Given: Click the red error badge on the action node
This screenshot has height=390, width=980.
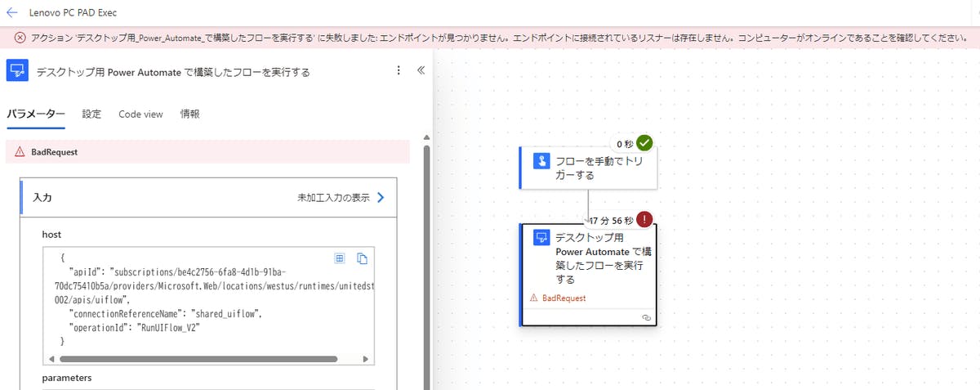Looking at the screenshot, I should 644,219.
